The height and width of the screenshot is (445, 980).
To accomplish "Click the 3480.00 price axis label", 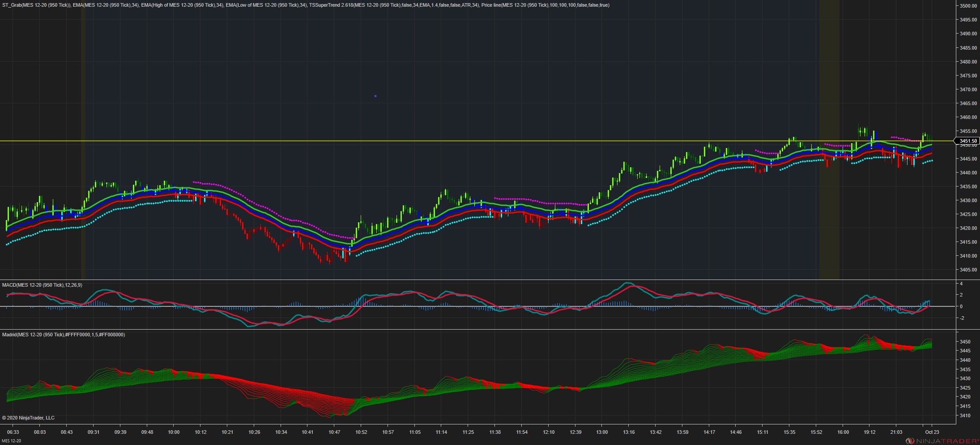I will click(968, 62).
